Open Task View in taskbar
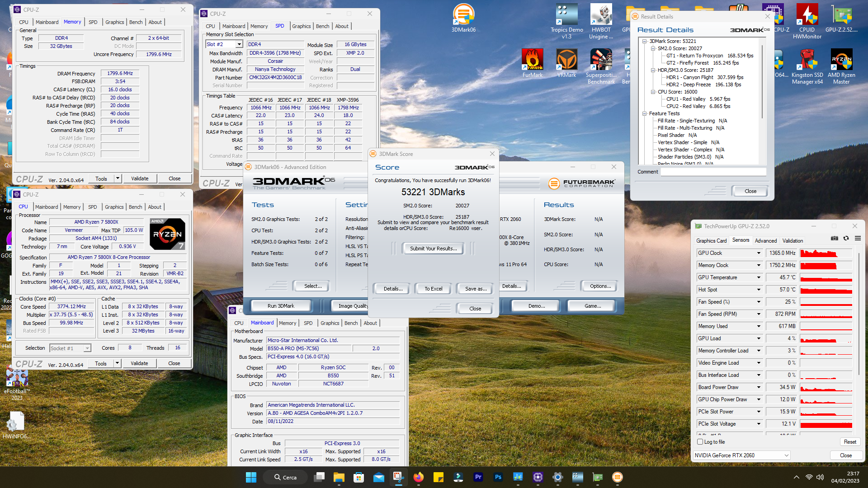868x488 pixels. click(320, 477)
